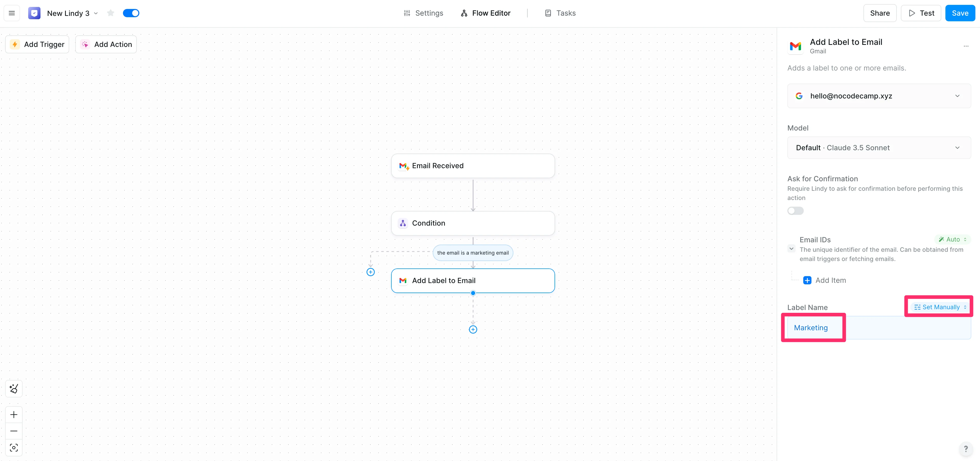Open three-dot options menu in panel
The image size is (980, 461).
[966, 46]
